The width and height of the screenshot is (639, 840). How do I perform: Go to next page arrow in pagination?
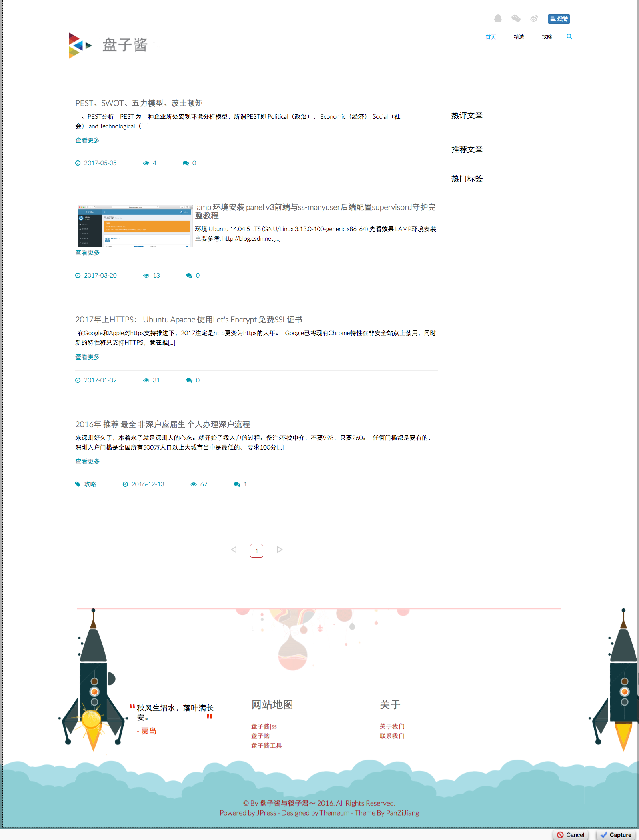[x=280, y=550]
